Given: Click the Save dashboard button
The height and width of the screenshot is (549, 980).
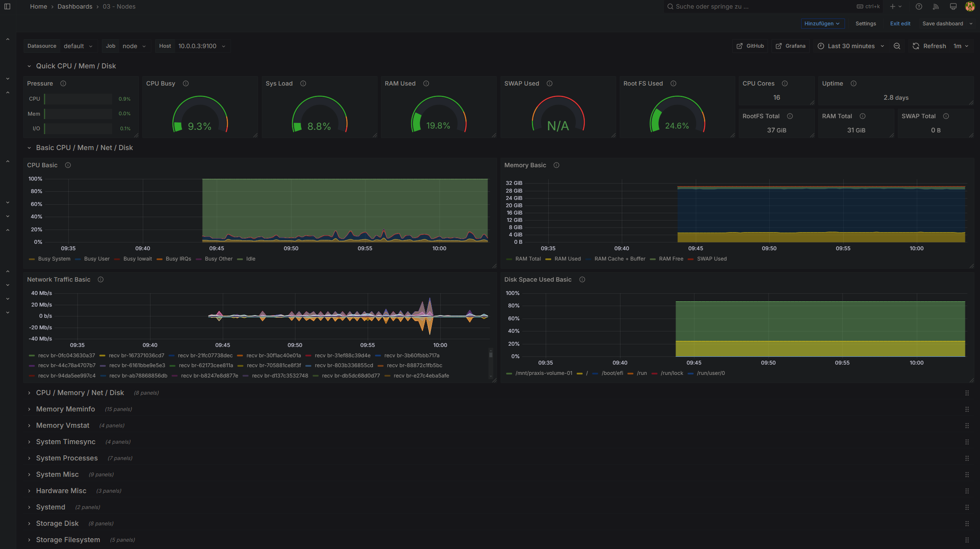Looking at the screenshot, I should coord(942,24).
